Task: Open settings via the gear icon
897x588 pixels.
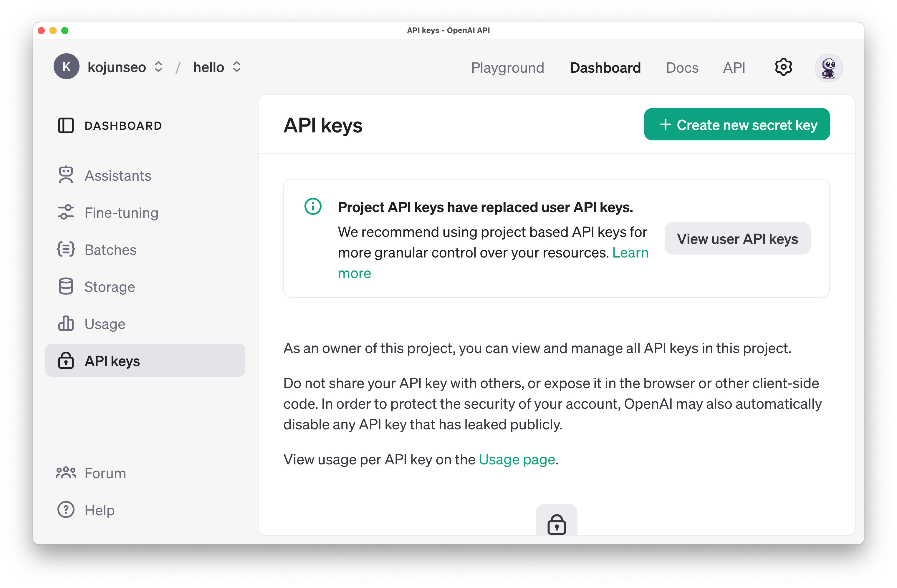Action: point(783,67)
